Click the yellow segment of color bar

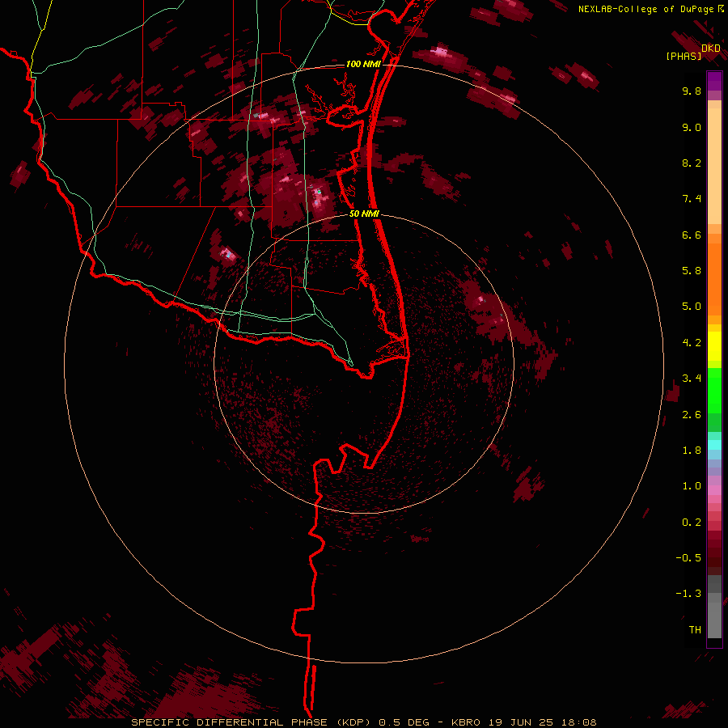point(714,346)
